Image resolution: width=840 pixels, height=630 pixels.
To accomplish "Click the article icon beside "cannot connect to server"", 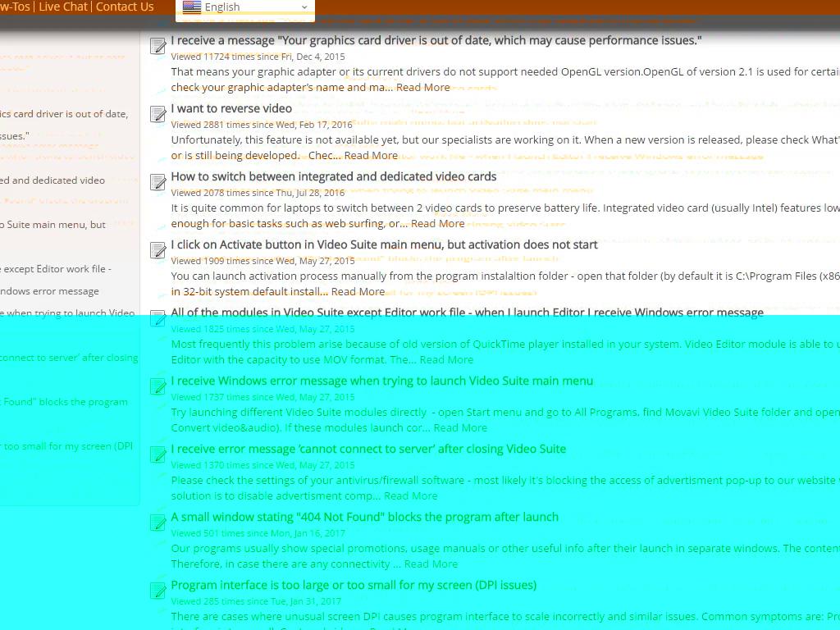I will (158, 454).
